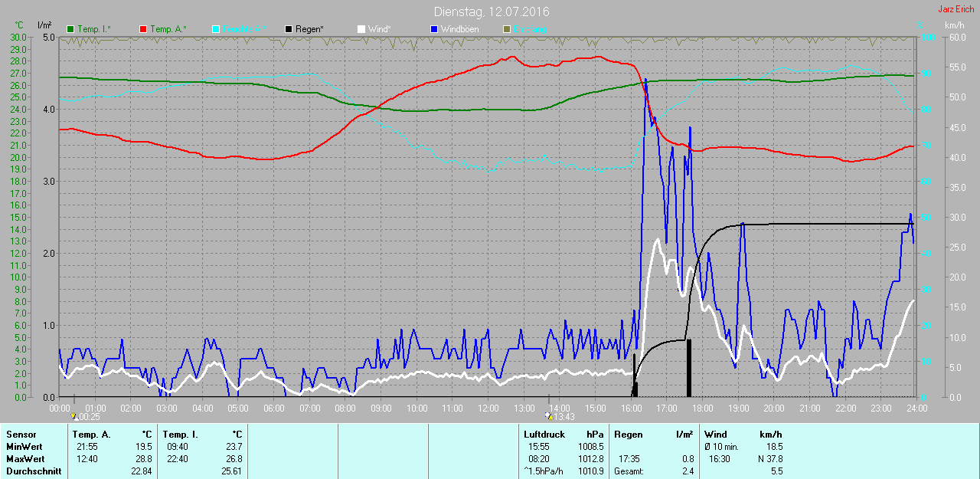This screenshot has height=479, width=980.
Task: Click the blue wind gust peak near 16:30
Action: point(645,80)
